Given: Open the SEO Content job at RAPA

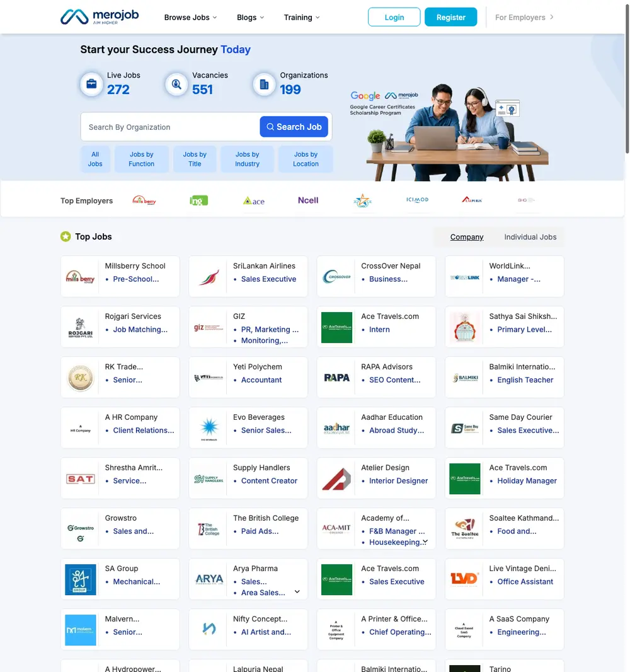Looking at the screenshot, I should tap(394, 380).
